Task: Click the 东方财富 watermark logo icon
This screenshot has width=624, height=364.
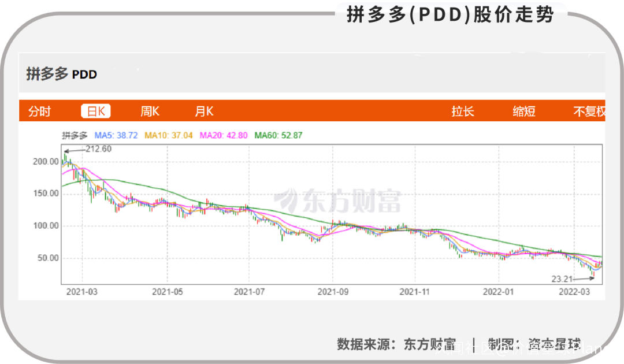Action: tap(286, 200)
